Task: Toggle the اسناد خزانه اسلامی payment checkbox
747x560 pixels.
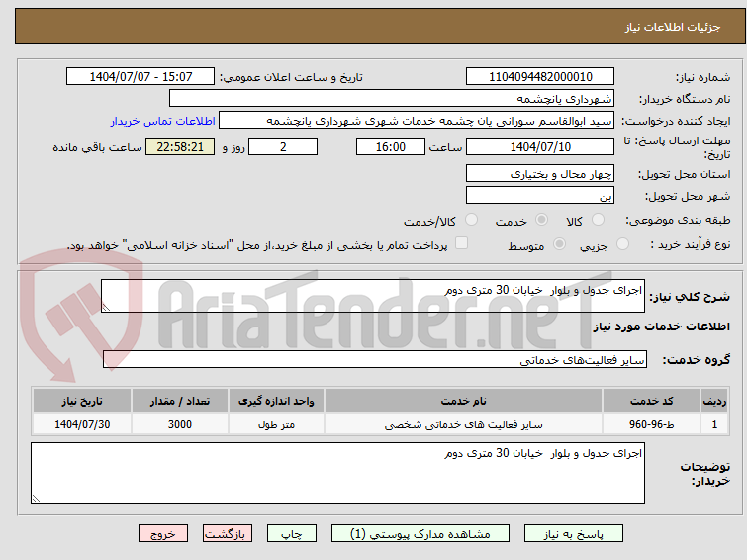Action: point(461,243)
